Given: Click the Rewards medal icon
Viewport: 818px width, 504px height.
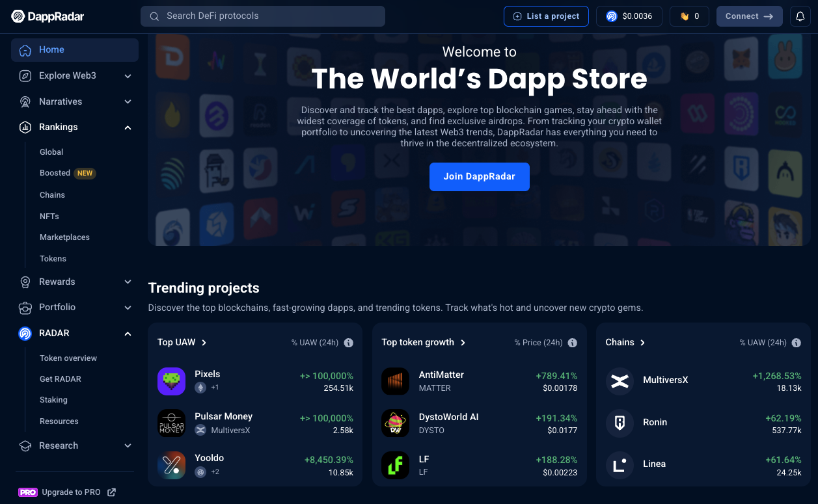Looking at the screenshot, I should pos(25,282).
